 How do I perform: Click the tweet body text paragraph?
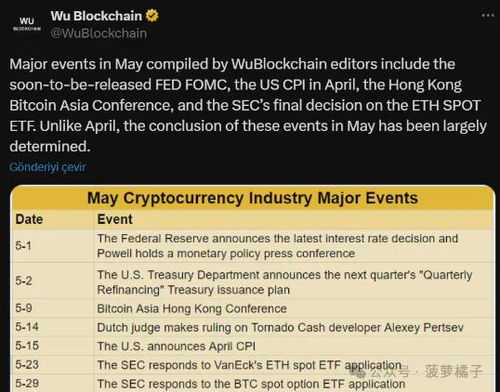(248, 105)
